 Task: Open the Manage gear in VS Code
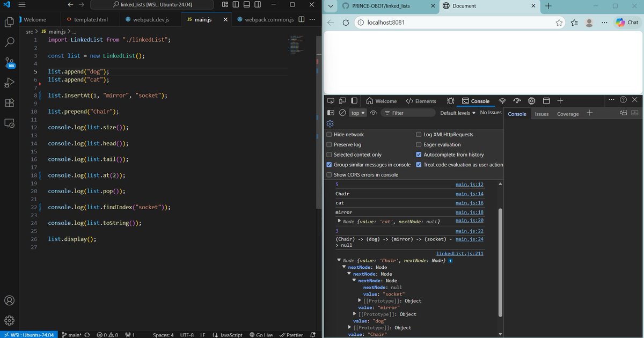tap(9, 320)
